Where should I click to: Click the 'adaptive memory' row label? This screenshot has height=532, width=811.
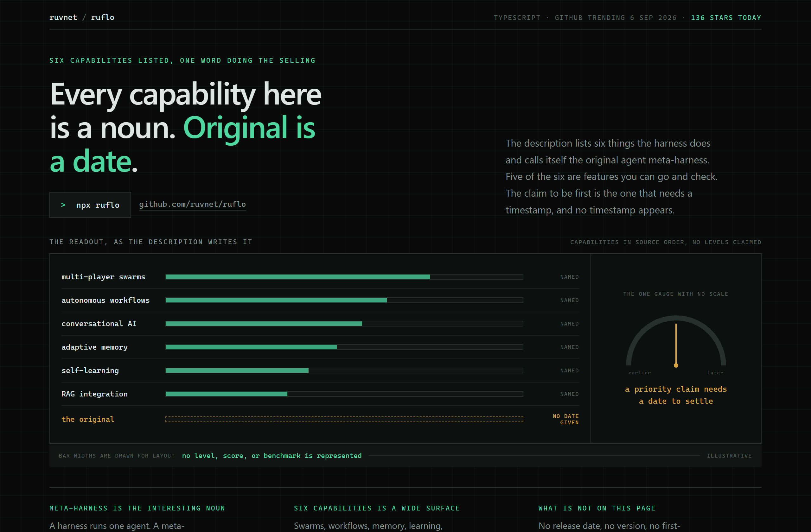pyautogui.click(x=94, y=347)
